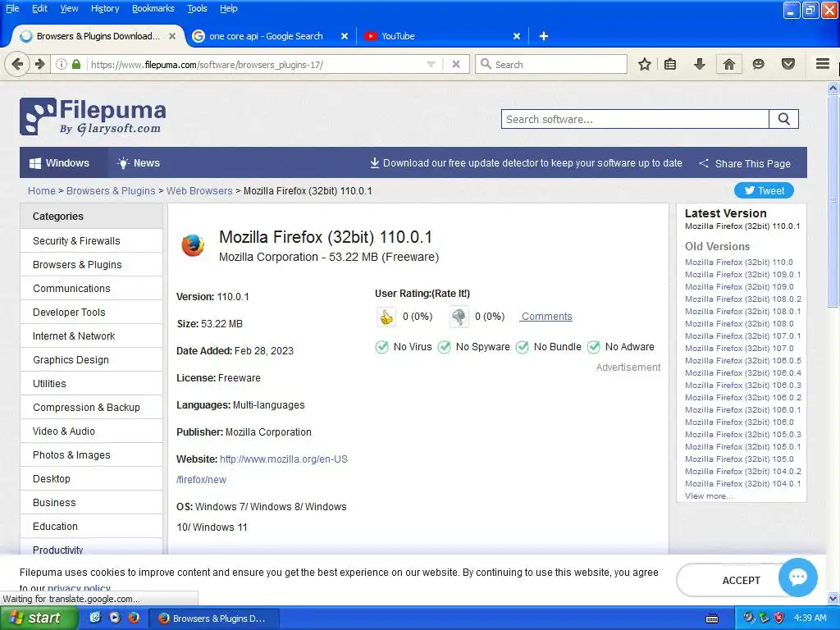Select the Security & Firewalls category
Image resolution: width=840 pixels, height=630 pixels.
(x=92, y=240)
